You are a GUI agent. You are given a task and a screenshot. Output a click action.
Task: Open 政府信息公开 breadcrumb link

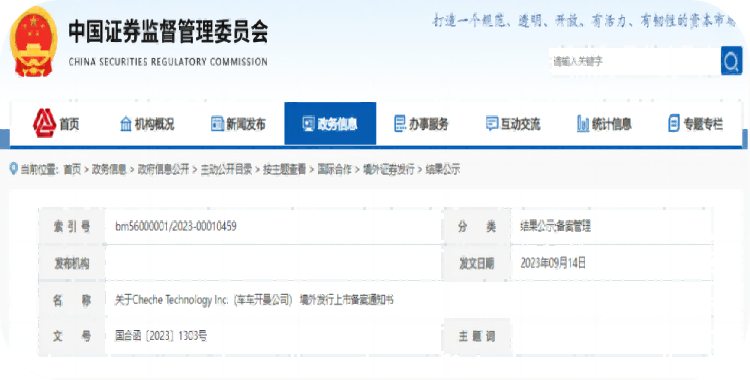click(164, 169)
